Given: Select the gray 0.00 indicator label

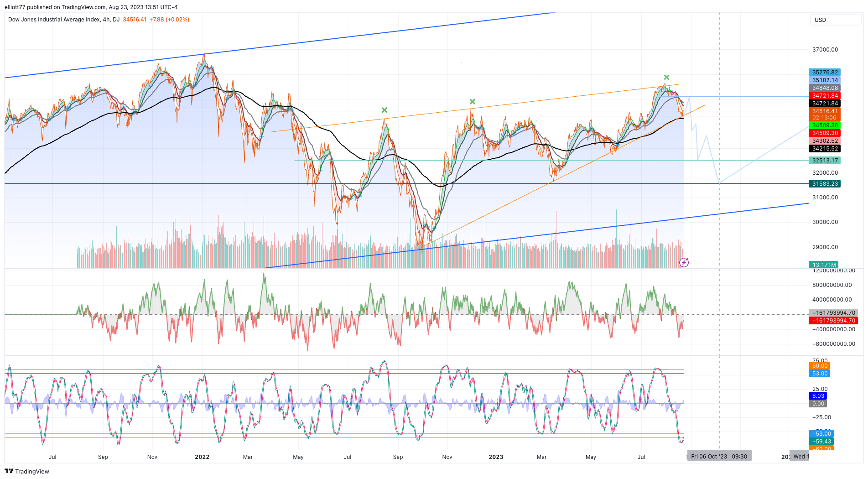Looking at the screenshot, I should click(x=818, y=404).
